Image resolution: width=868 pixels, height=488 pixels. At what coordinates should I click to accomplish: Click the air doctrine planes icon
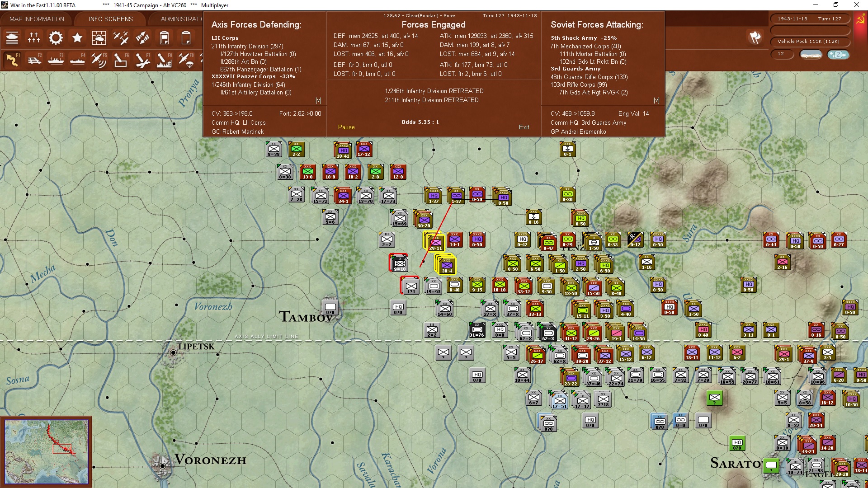click(x=121, y=38)
